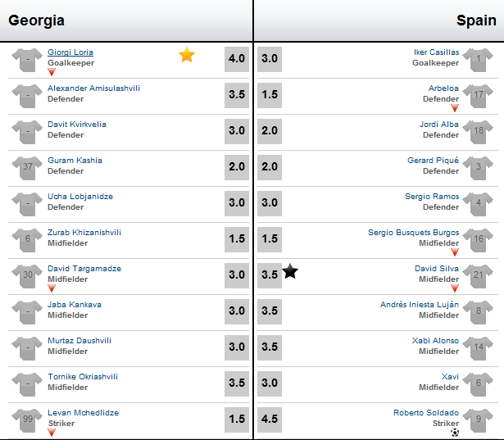This screenshot has height=440, width=504.
Task: Open Tornike Okriashvili's player link
Action: pyautogui.click(x=83, y=377)
